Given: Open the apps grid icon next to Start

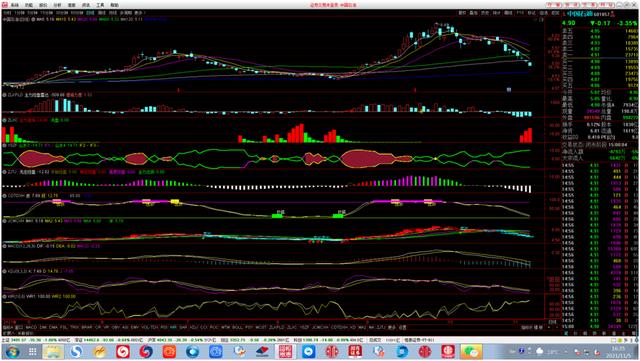Looking at the screenshot, I should [32, 351].
